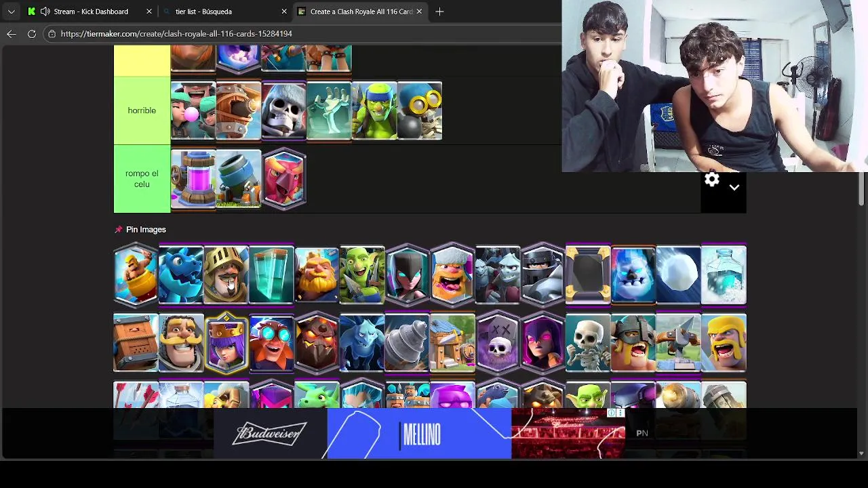Select the Clone spell card

point(271,274)
